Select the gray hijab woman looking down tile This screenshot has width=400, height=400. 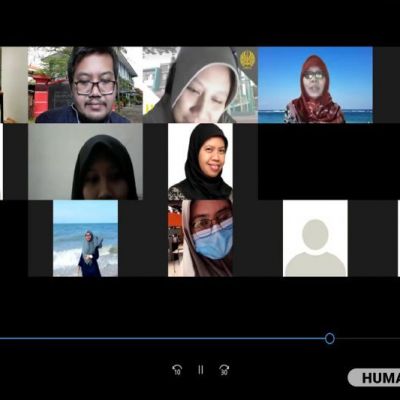click(x=200, y=85)
